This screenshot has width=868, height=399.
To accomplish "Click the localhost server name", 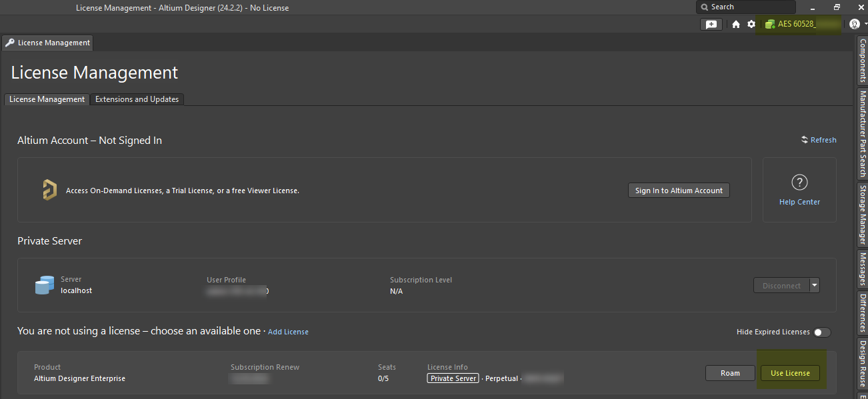I will (76, 290).
